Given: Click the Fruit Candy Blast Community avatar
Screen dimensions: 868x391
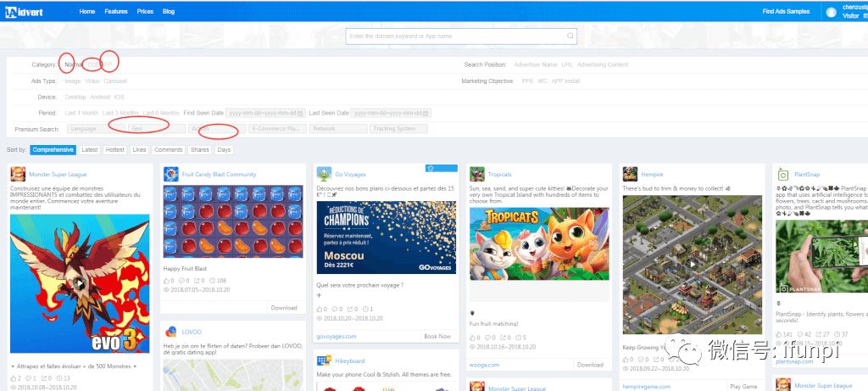Looking at the screenshot, I should pyautogui.click(x=171, y=175).
